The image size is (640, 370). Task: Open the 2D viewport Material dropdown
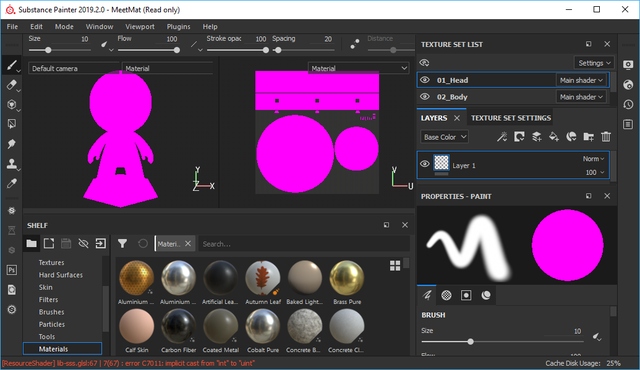[x=358, y=68]
